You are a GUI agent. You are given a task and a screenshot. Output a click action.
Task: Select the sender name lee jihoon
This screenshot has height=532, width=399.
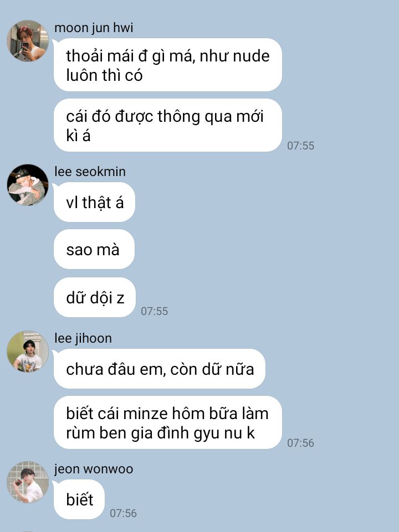pyautogui.click(x=83, y=338)
